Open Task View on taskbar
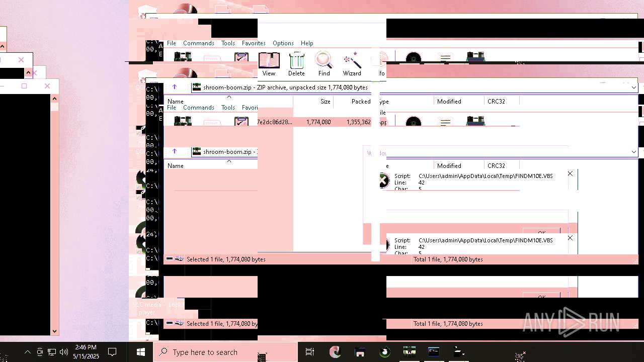 pos(310,352)
